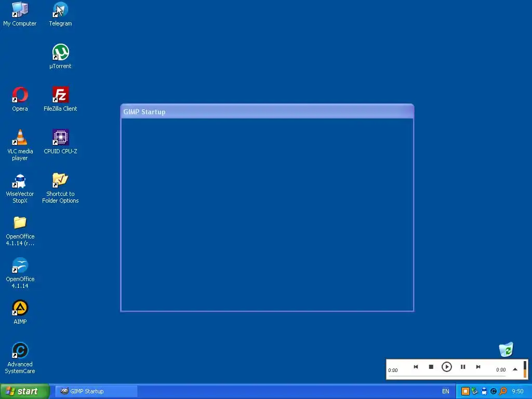This screenshot has height=399, width=532.
Task: Click the safely remove hardware tray icon
Action: pos(475,391)
